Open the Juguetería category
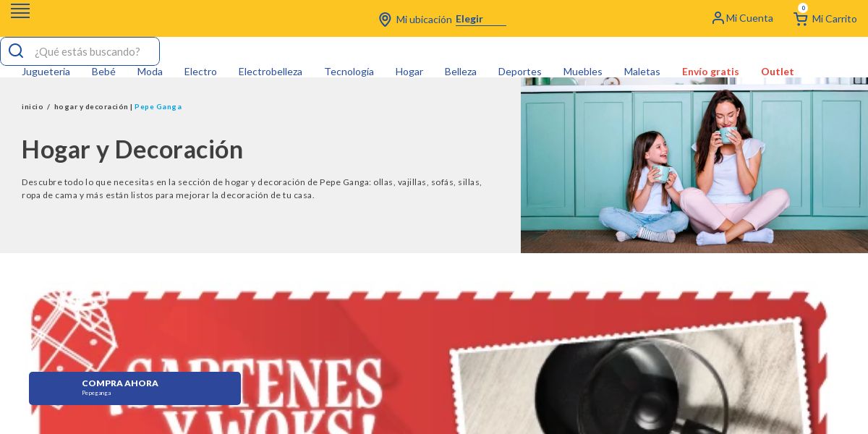Viewport: 868px width, 434px height. tap(46, 72)
